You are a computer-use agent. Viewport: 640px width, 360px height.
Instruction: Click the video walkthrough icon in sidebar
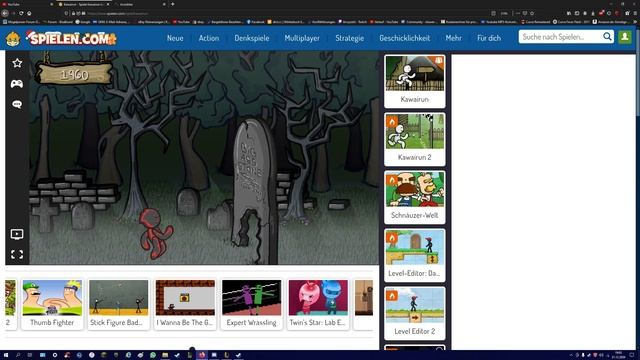tap(17, 234)
